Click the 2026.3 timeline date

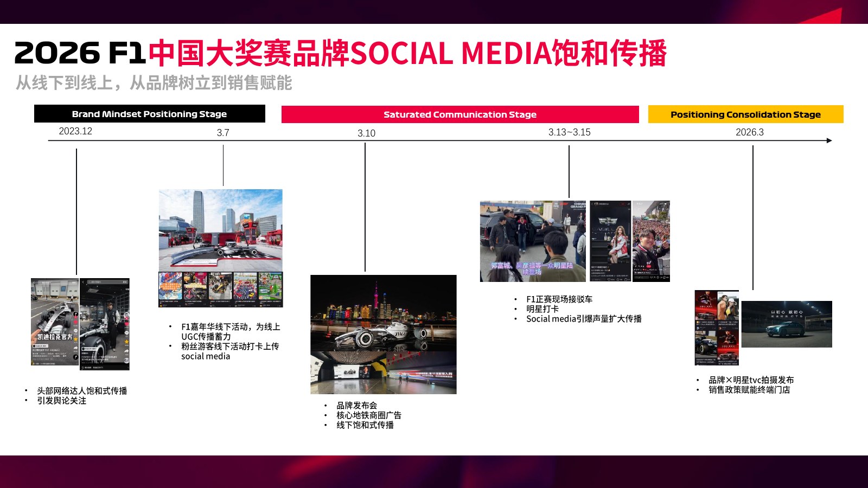point(750,132)
